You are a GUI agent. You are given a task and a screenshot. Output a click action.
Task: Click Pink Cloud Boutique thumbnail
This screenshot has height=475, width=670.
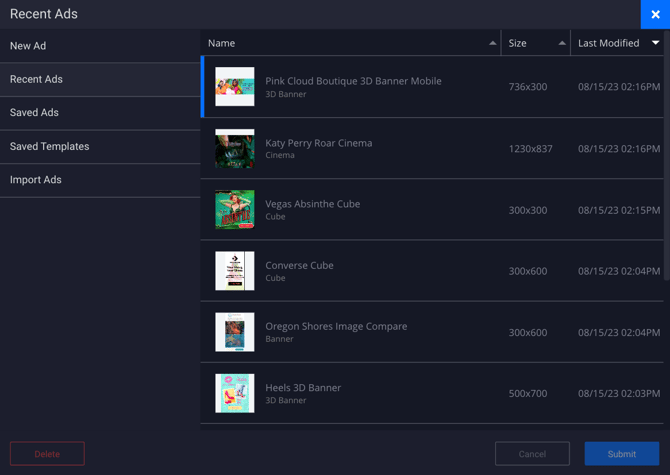[235, 87]
